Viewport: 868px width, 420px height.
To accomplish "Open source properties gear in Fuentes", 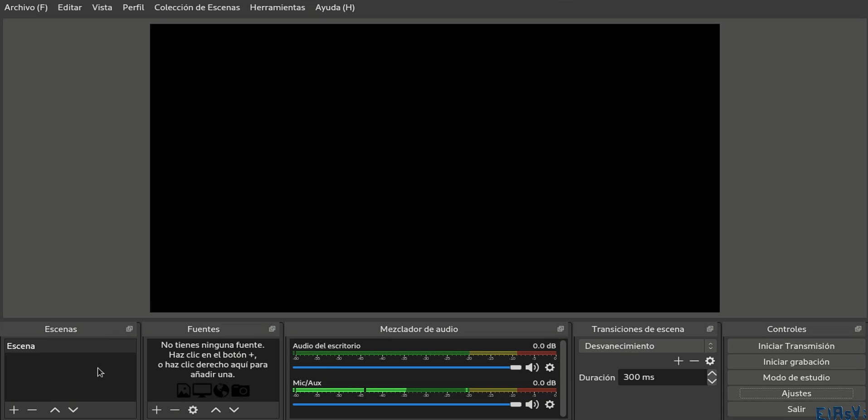I will (x=193, y=410).
